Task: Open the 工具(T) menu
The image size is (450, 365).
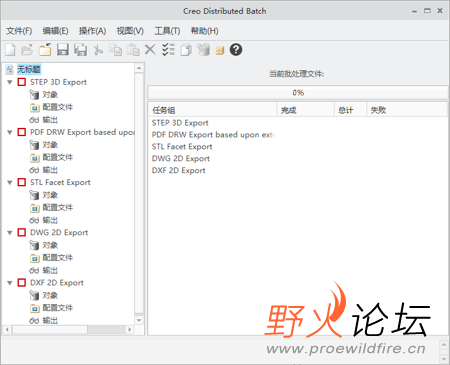Action: pos(167,31)
